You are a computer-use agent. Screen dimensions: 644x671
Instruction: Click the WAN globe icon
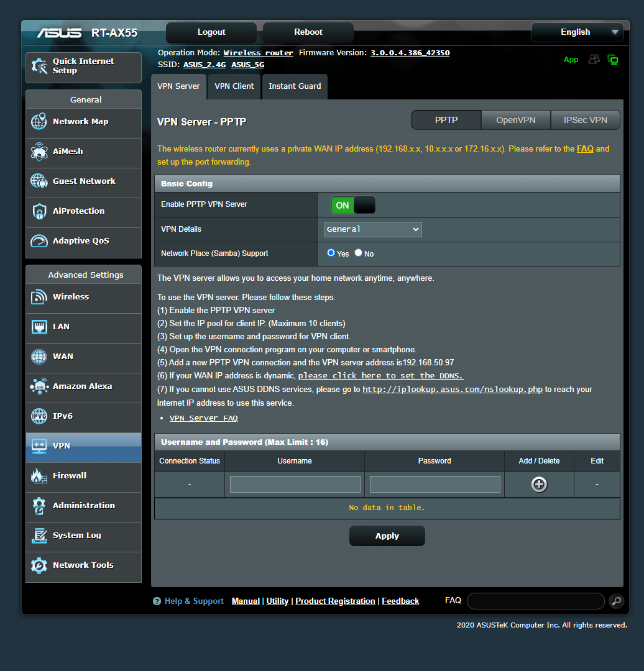[39, 357]
